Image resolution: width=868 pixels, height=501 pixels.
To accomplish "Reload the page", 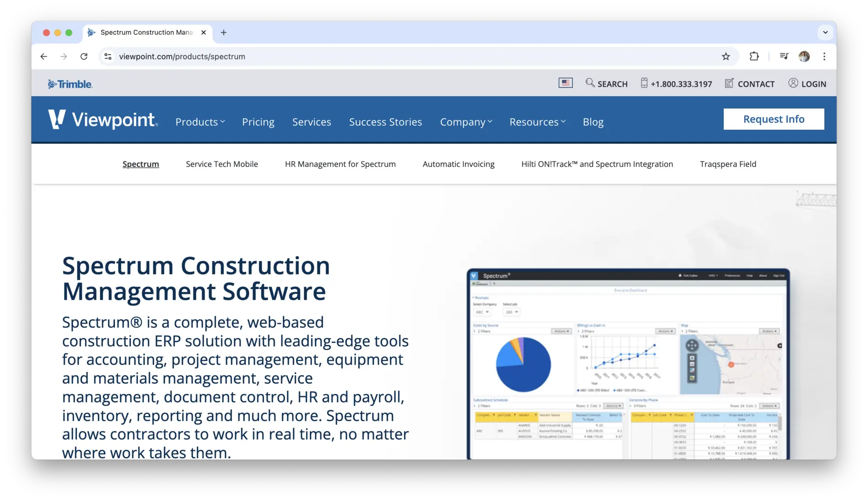I will pyautogui.click(x=84, y=57).
